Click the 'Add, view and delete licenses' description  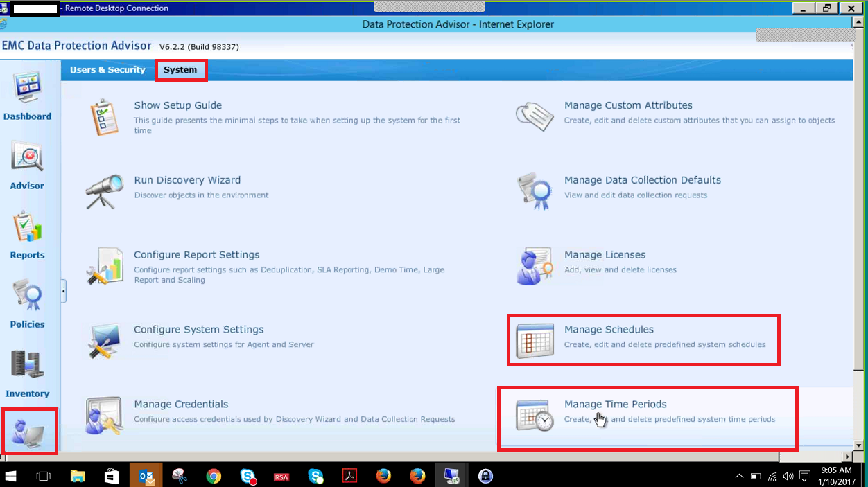tap(620, 269)
